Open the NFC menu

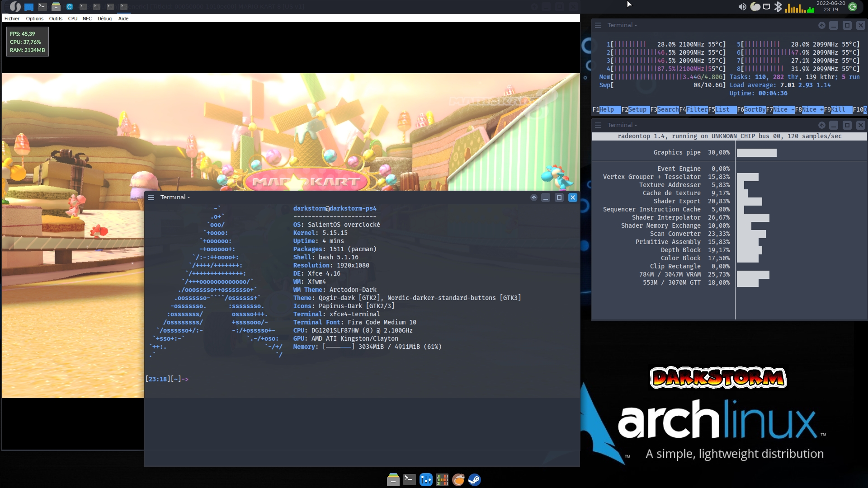87,19
